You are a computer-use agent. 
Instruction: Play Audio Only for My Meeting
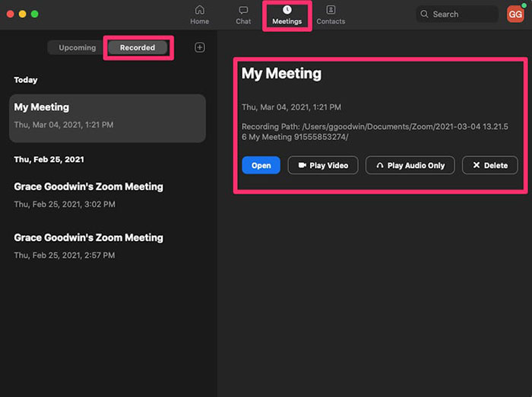pos(410,165)
